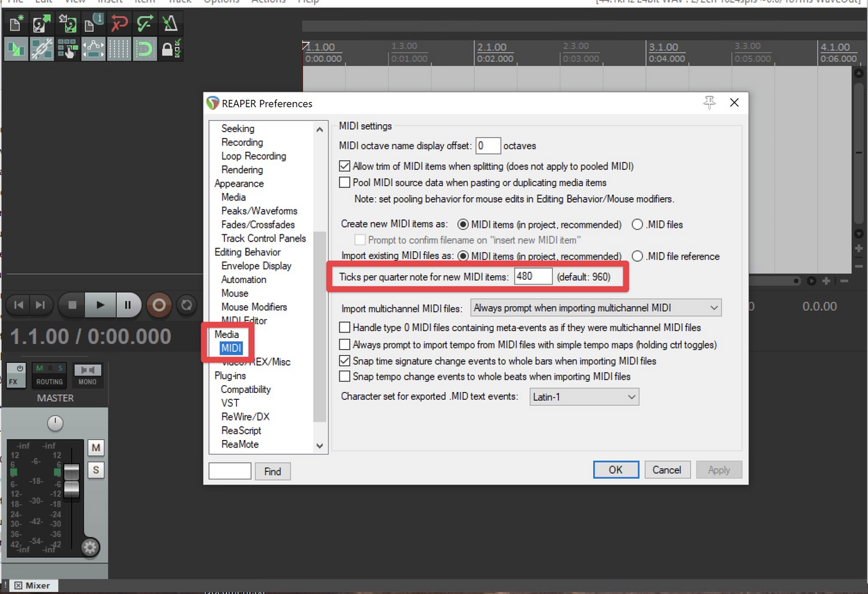The height and width of the screenshot is (594, 868).
Task: Toggle the locking padlock icon
Action: point(169,49)
